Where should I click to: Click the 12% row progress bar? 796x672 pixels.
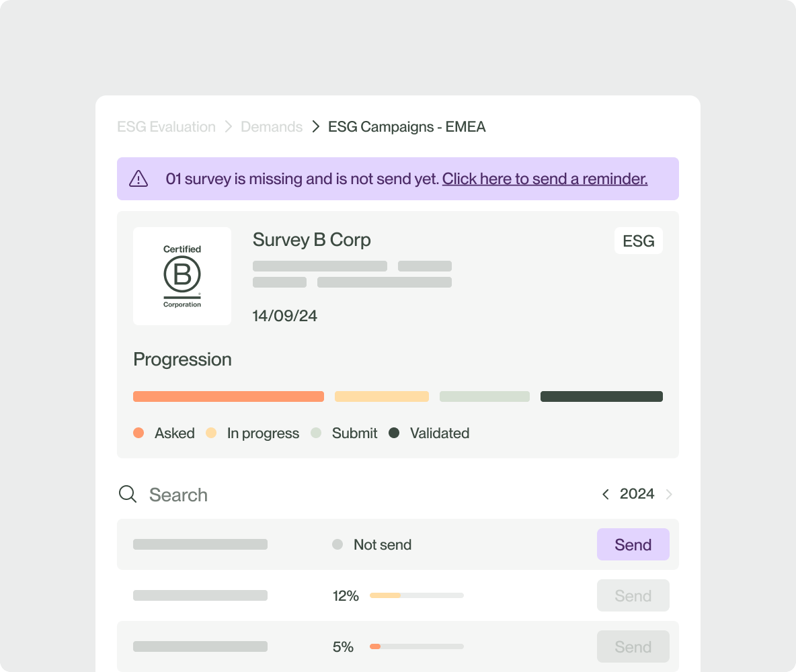coord(416,595)
